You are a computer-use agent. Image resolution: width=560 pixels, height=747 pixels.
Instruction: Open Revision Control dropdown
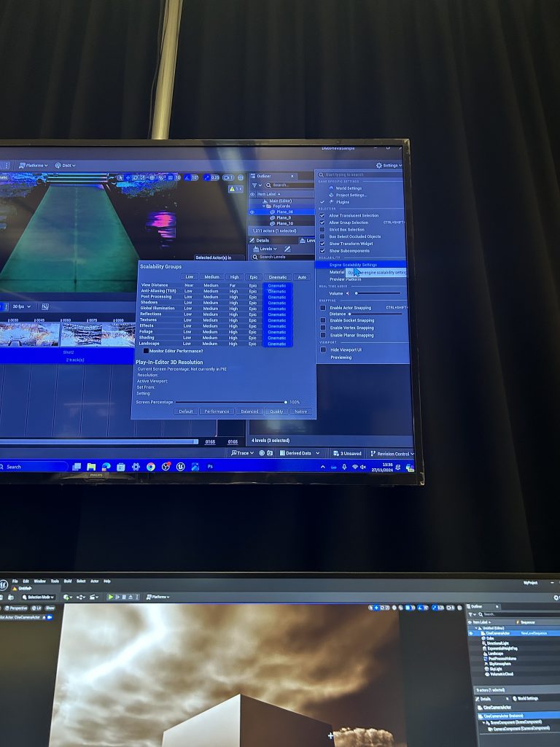(392, 454)
